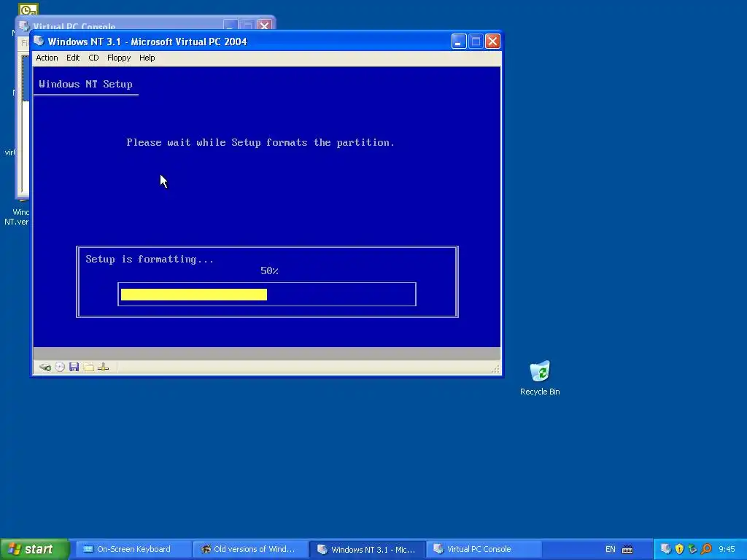Click the network adapter icon in status bar

103,367
